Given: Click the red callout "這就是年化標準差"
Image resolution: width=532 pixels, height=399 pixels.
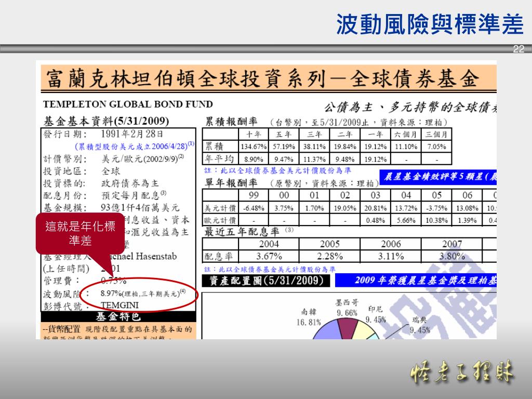Looking at the screenshot, I should tap(81, 233).
